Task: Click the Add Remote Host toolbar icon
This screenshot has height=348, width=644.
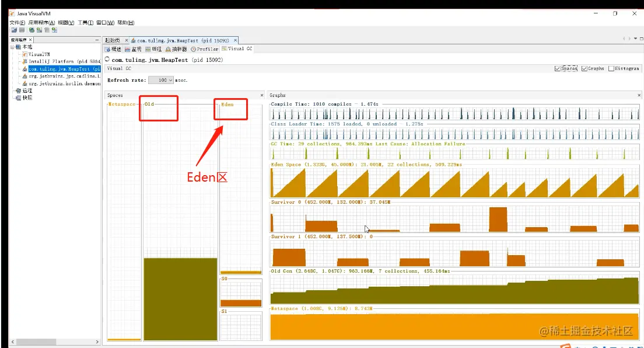Action: pyautogui.click(x=39, y=30)
